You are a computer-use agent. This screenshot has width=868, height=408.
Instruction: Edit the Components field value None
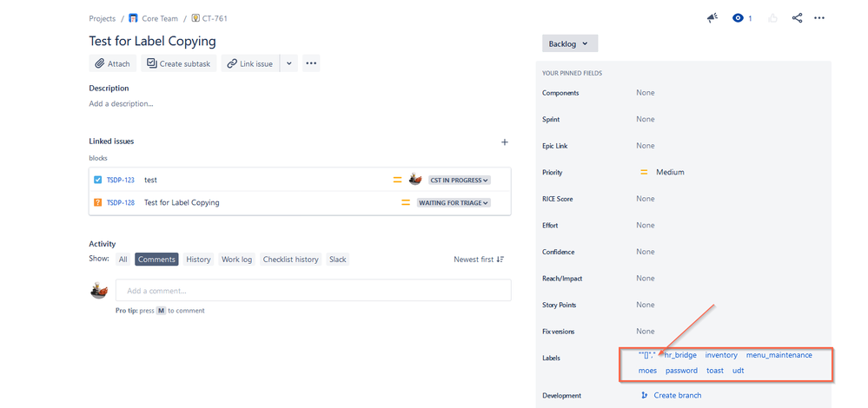(646, 93)
